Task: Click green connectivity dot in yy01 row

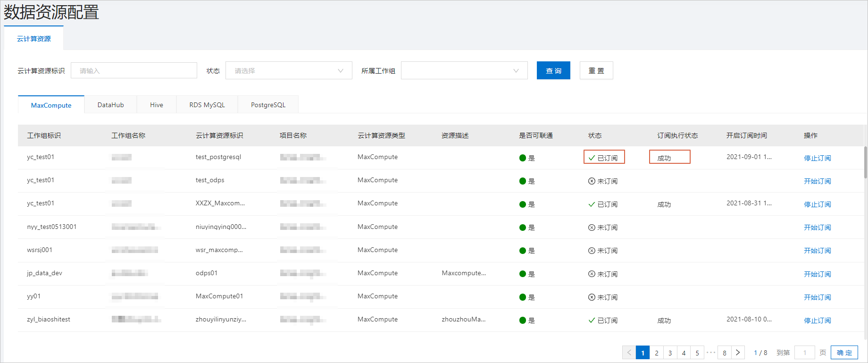Action: pyautogui.click(x=523, y=297)
